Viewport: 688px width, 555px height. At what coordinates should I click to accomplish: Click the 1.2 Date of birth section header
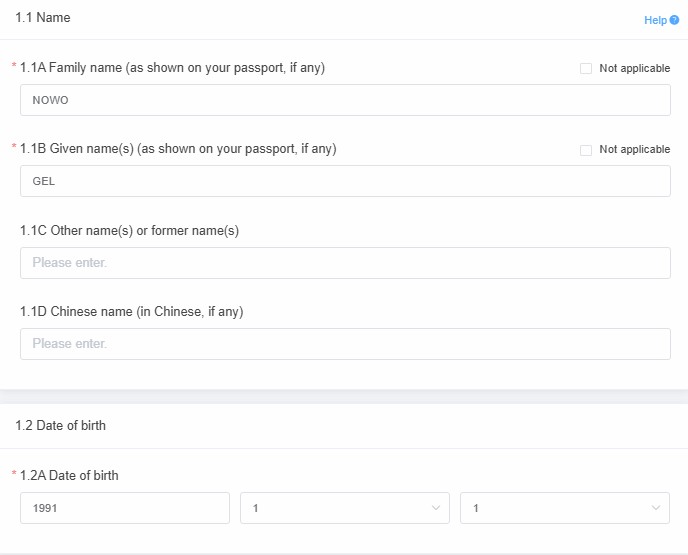(x=61, y=425)
